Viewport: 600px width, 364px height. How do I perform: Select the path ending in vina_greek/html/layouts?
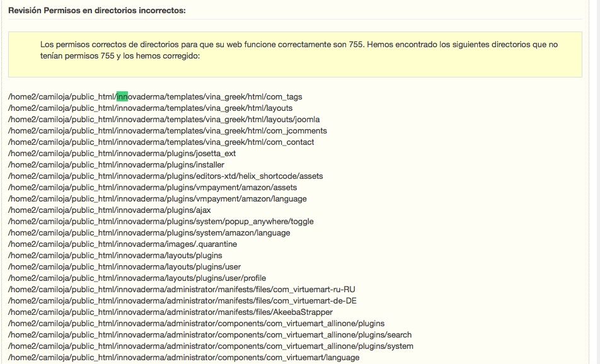pyautogui.click(x=151, y=108)
